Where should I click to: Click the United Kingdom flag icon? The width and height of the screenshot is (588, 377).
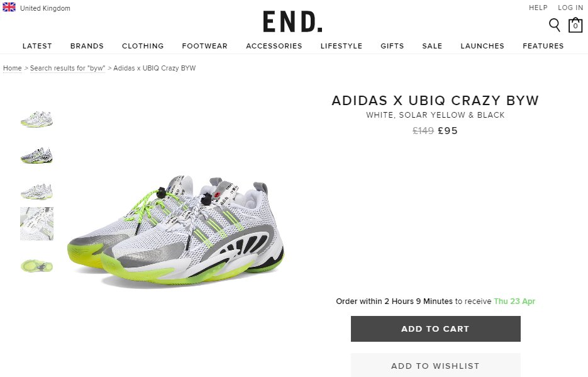point(9,8)
